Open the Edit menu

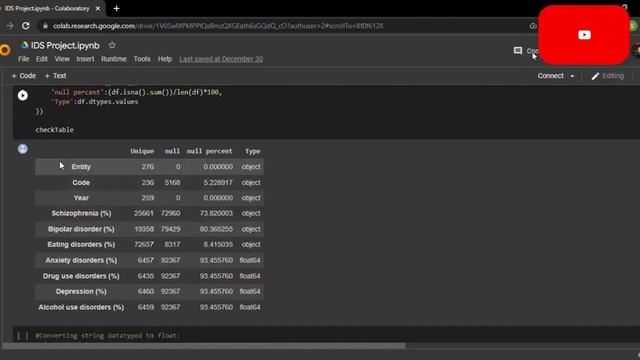(42, 59)
